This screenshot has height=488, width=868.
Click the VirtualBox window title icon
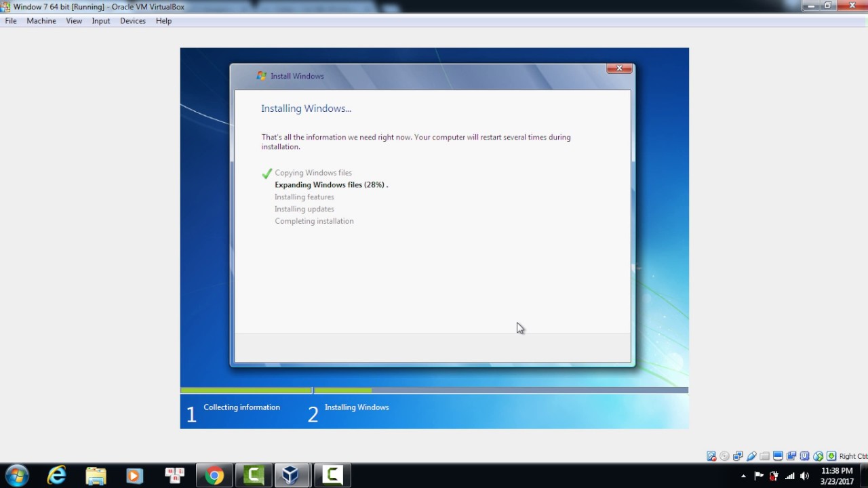click(x=6, y=7)
